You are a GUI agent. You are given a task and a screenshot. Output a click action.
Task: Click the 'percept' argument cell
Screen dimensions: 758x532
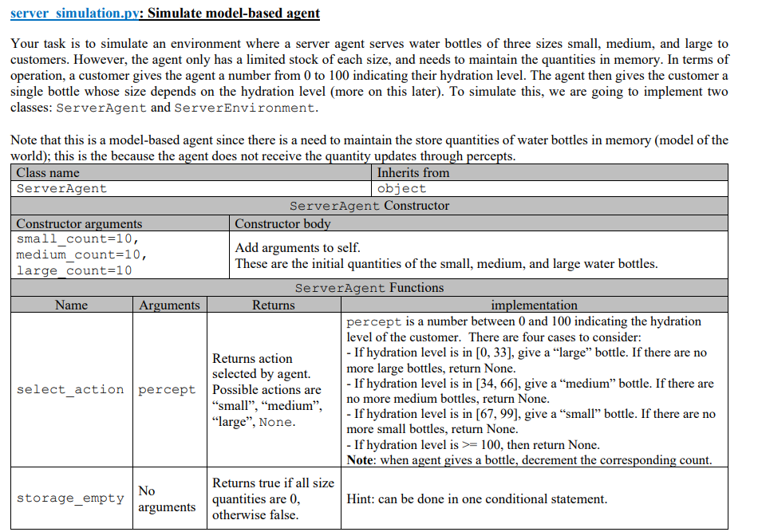[166, 389]
